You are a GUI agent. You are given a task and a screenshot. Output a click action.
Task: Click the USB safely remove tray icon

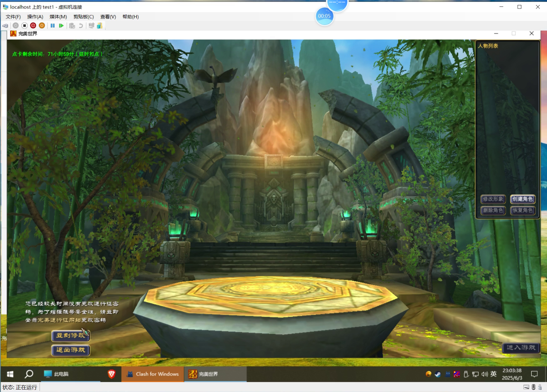[x=466, y=374]
